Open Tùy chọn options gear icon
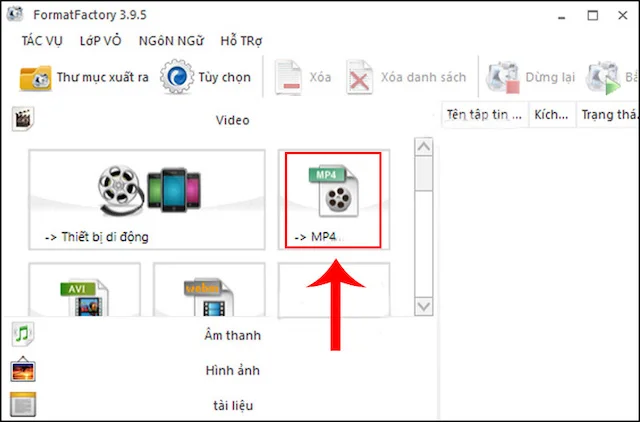 point(177,77)
